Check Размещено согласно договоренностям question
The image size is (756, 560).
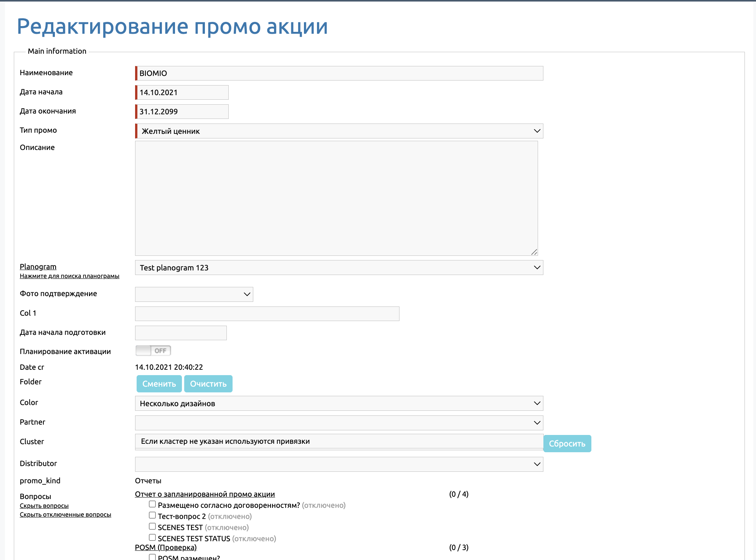click(152, 504)
